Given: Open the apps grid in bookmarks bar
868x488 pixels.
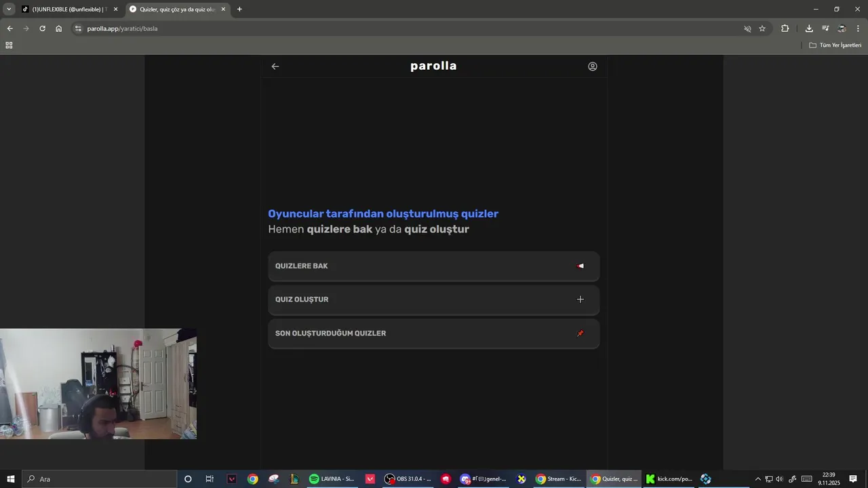Looking at the screenshot, I should tap(9, 45).
